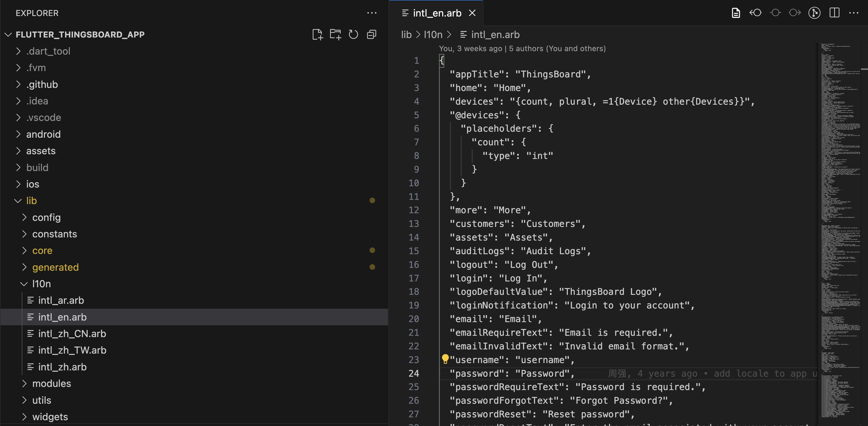Collapse the lib folder
The image size is (868, 426).
coord(31,201)
